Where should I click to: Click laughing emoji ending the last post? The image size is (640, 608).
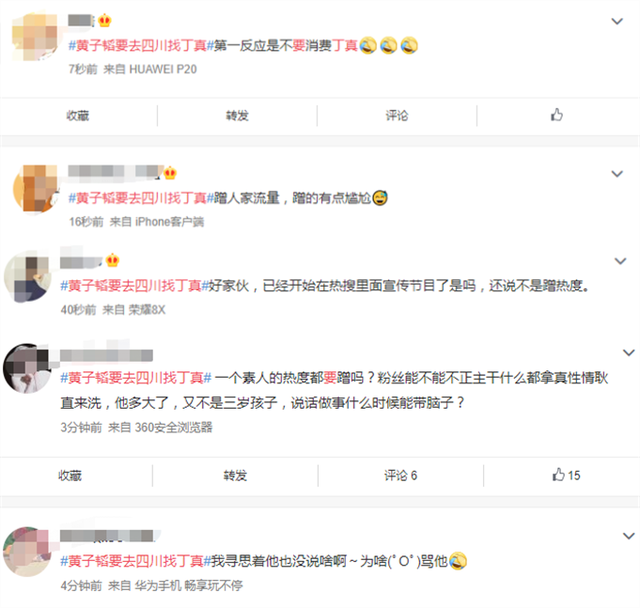click(x=458, y=561)
